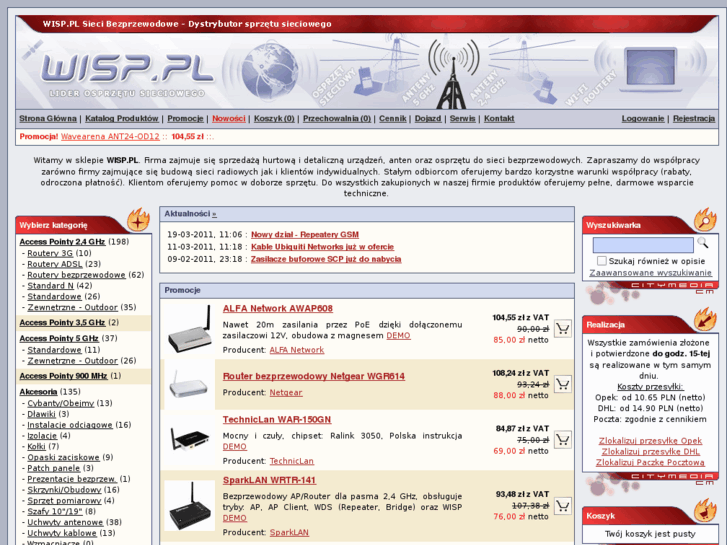Image resolution: width=727 pixels, height=545 pixels.
Task: Open producer link Netgear
Action: tap(286, 392)
